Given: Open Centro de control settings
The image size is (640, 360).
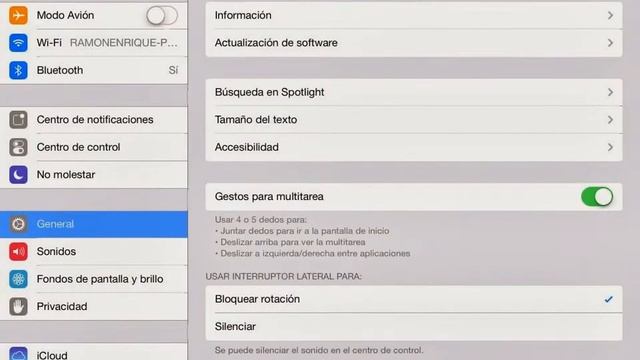Looking at the screenshot, I should (94, 147).
